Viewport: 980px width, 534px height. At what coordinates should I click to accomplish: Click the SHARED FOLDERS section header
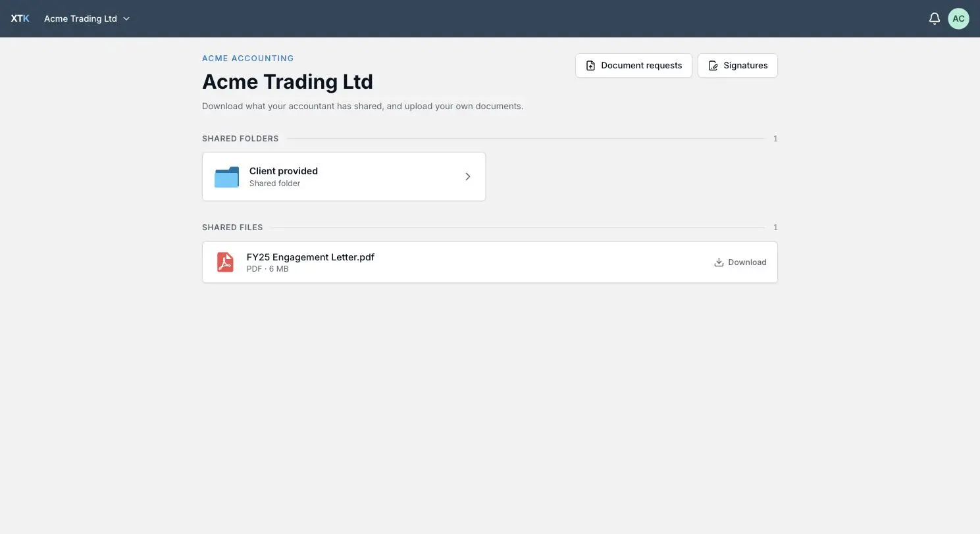click(240, 139)
